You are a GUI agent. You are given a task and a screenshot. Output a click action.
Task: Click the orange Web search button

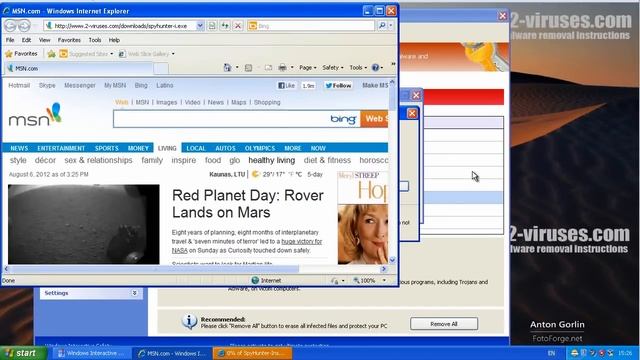click(x=374, y=119)
